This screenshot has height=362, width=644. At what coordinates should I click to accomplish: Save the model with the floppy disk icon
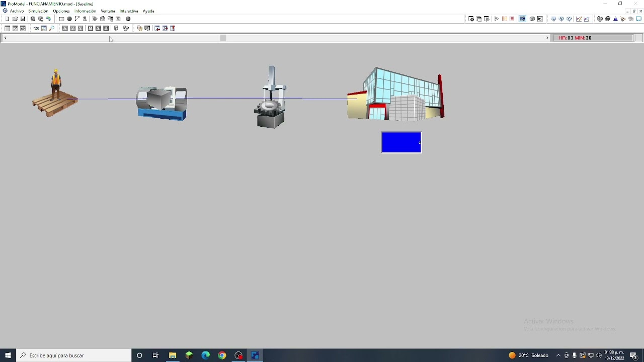tap(23, 19)
